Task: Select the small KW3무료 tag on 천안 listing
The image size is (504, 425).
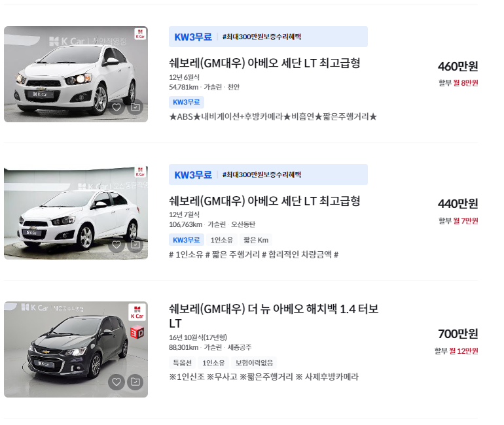Action: 187,102
